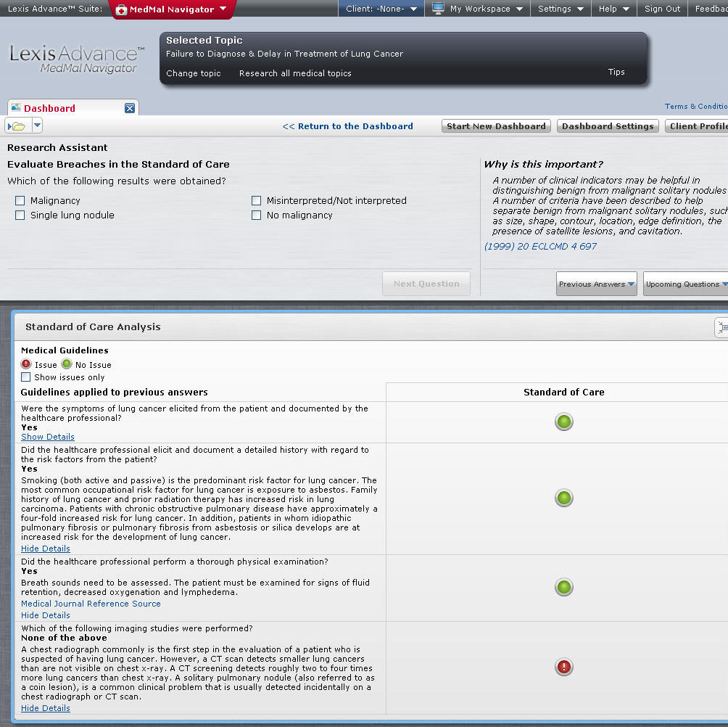Expand the dropdown arrow next to the folder icon
728x727 pixels.
(x=37, y=126)
